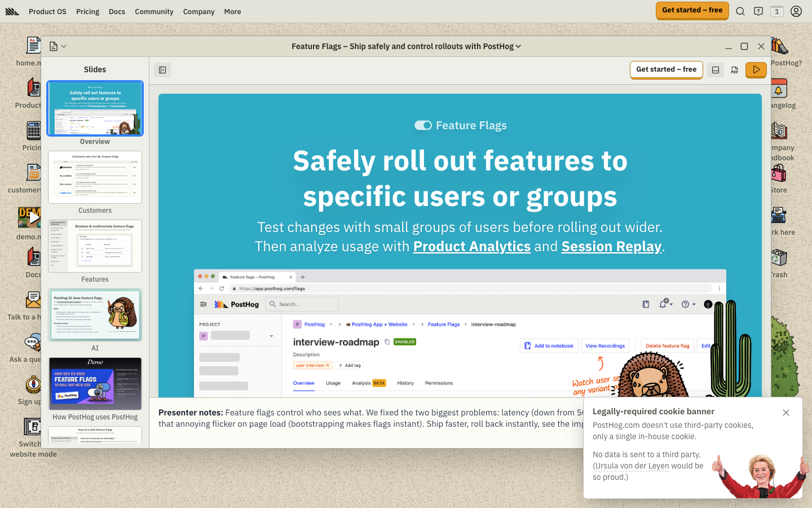Open the active windows counter showing 1
The width and height of the screenshot is (812, 508).
(x=777, y=11)
